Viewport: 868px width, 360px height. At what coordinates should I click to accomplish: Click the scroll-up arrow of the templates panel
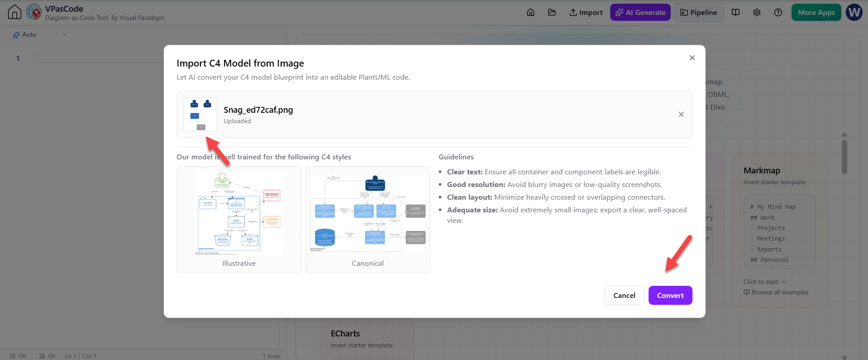pyautogui.click(x=844, y=134)
